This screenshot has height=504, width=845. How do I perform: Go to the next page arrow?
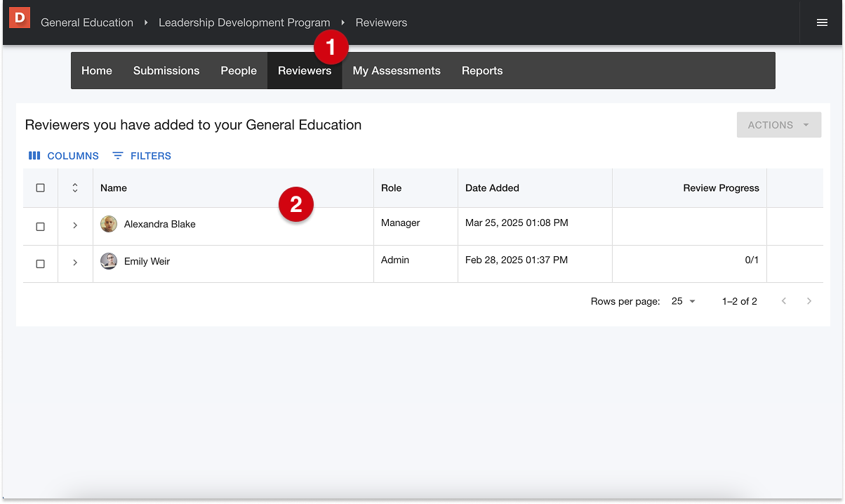tap(809, 301)
